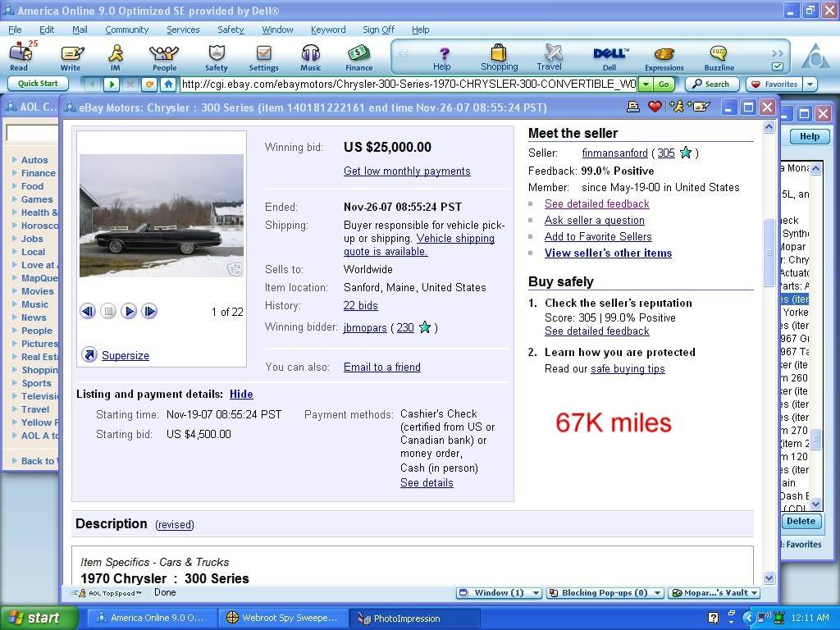Open the Dell toolbar icon
The width and height of the screenshot is (840, 630).
[x=609, y=56]
